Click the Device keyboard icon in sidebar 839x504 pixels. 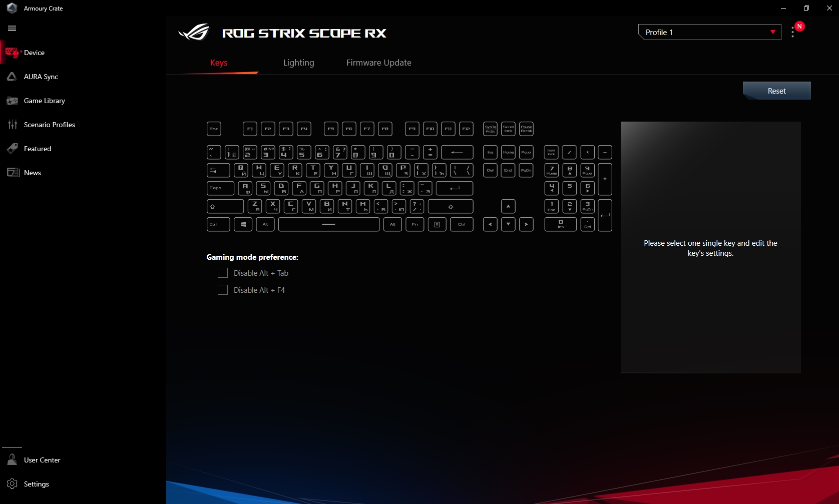point(12,53)
